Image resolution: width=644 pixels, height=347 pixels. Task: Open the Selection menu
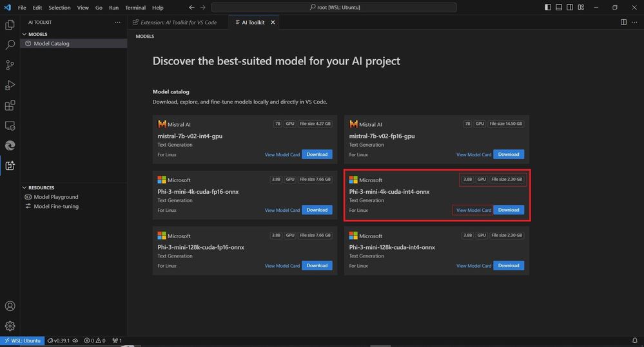(59, 7)
